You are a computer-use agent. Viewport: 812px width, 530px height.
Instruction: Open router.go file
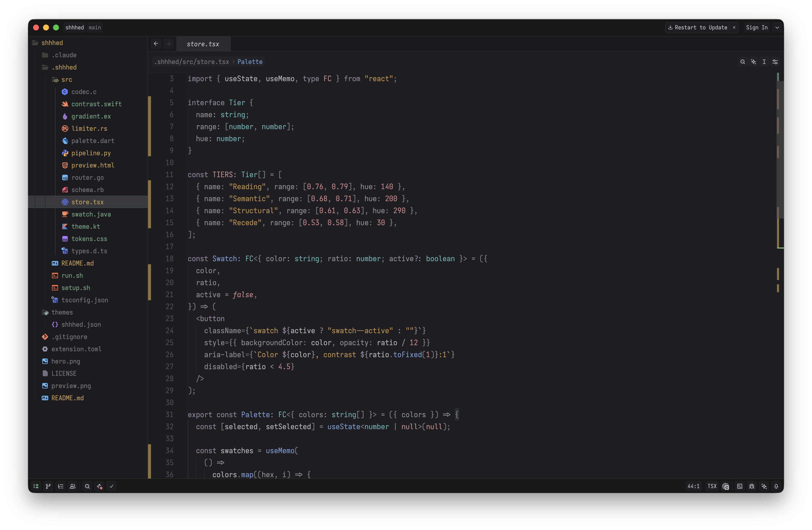point(88,177)
